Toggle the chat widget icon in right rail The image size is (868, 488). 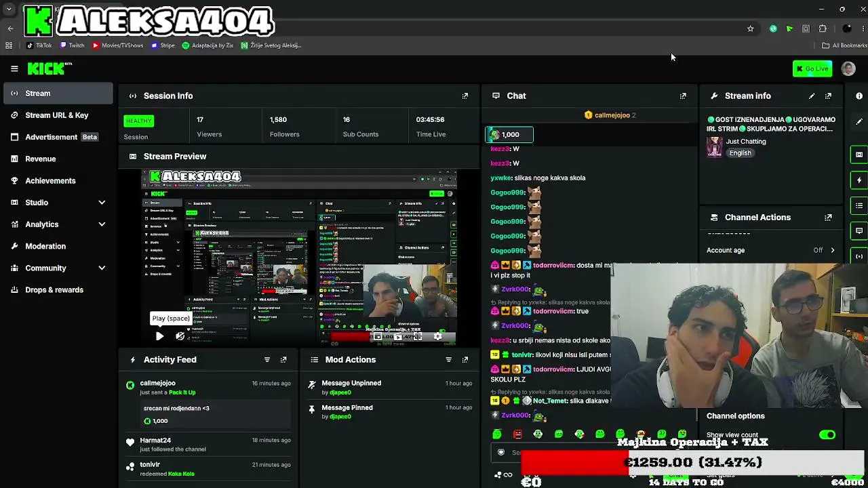point(859,231)
